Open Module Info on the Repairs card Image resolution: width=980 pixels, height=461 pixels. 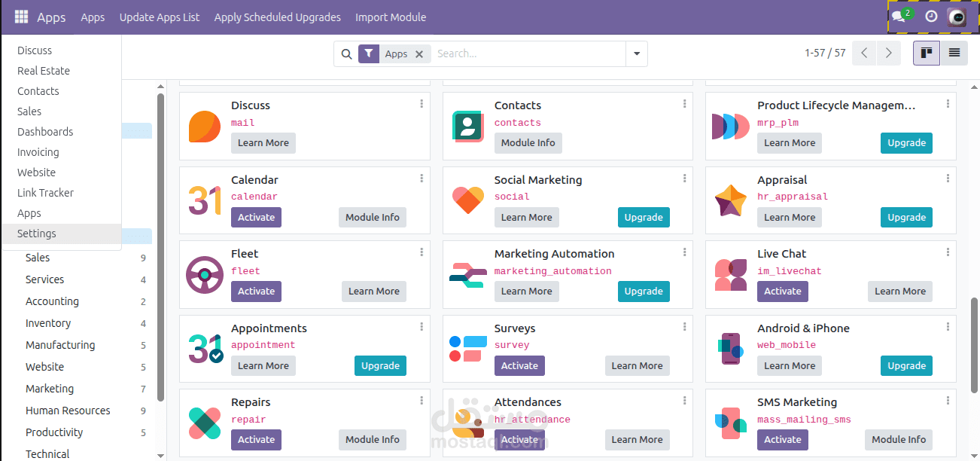pos(373,439)
